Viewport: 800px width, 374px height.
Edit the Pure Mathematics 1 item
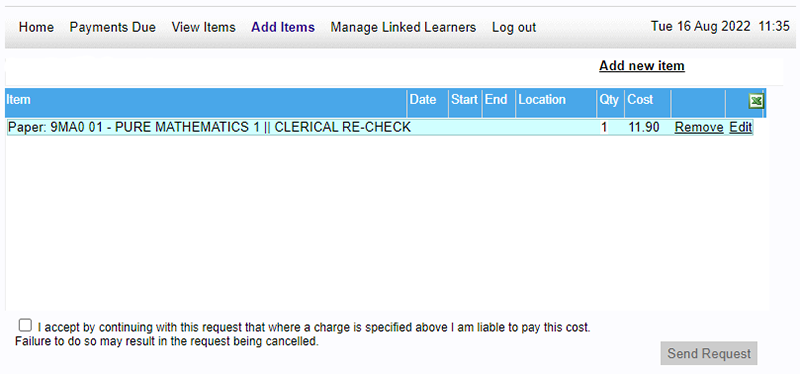click(741, 128)
